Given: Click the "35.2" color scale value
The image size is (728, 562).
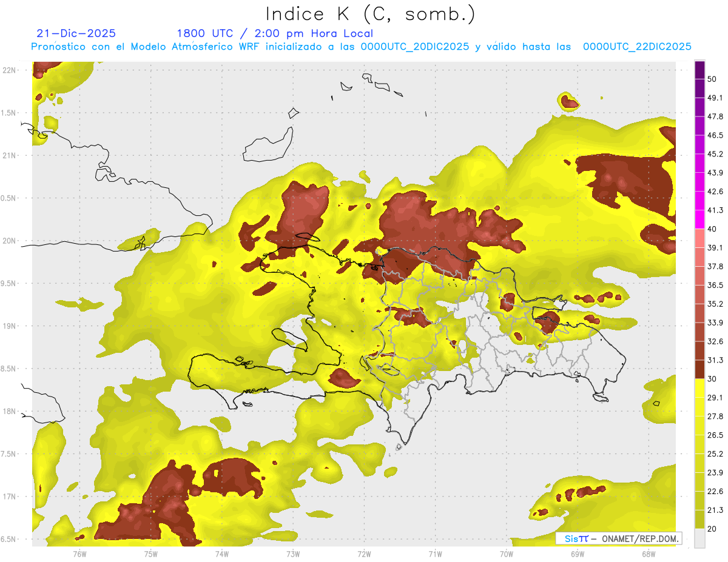Looking at the screenshot, I should pyautogui.click(x=715, y=304).
